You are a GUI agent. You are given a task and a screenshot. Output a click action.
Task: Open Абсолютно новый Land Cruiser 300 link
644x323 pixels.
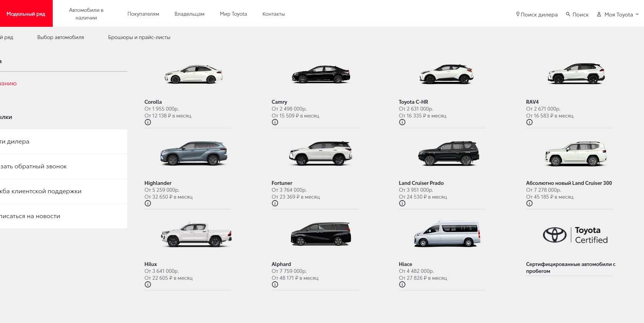point(569,183)
